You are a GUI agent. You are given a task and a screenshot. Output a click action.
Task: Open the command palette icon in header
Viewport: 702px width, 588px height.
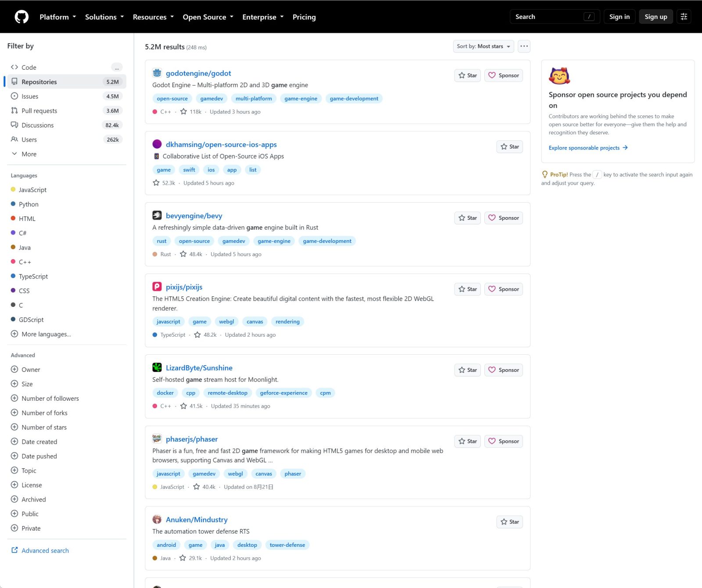[684, 17]
